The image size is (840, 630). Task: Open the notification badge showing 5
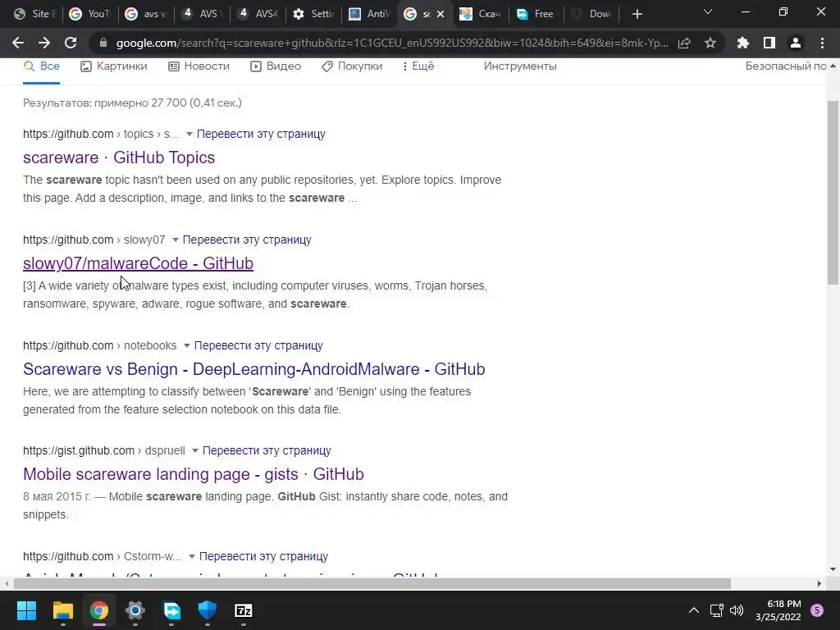coord(817,610)
